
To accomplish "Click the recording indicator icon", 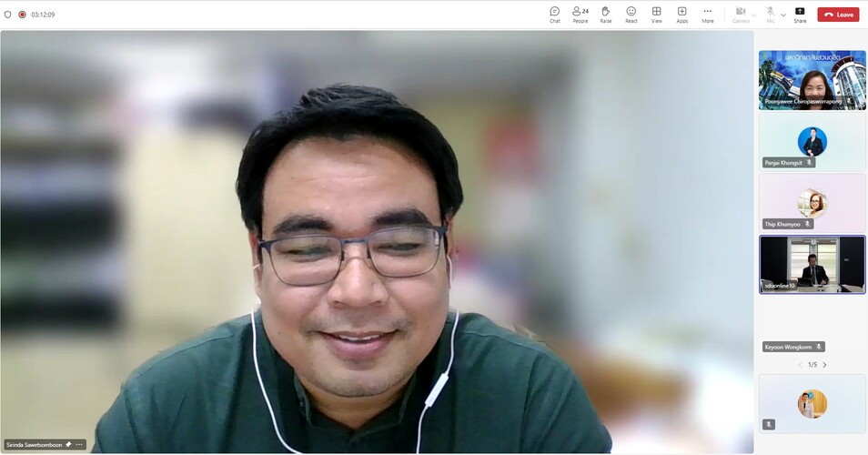I will point(23,15).
